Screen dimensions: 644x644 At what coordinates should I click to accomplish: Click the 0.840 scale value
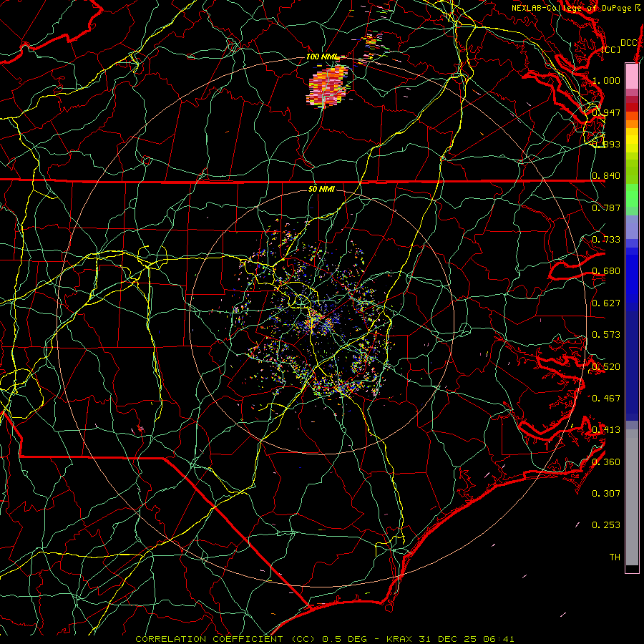606,176
